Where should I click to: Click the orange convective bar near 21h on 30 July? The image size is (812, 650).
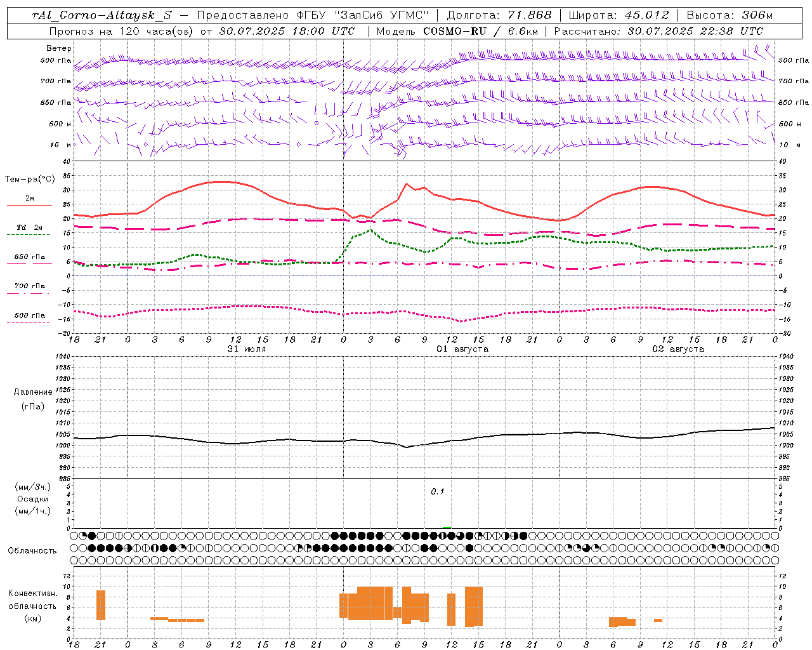coord(101,605)
